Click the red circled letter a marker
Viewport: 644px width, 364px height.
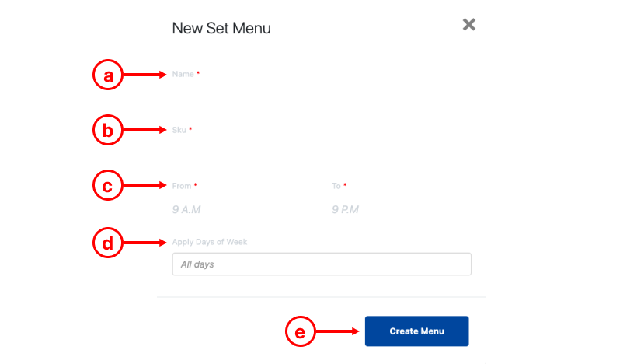pyautogui.click(x=108, y=75)
